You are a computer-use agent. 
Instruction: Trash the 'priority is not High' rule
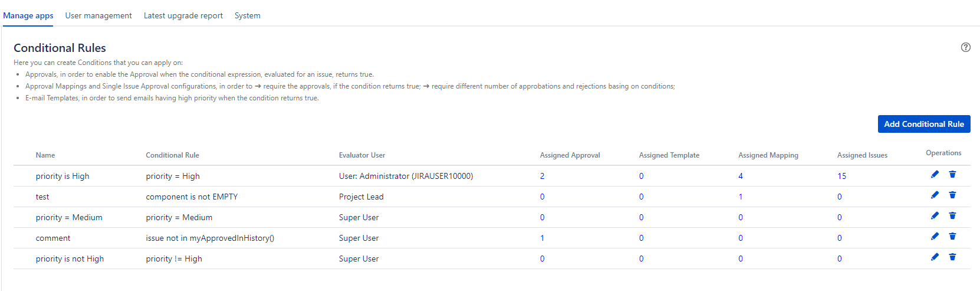952,257
